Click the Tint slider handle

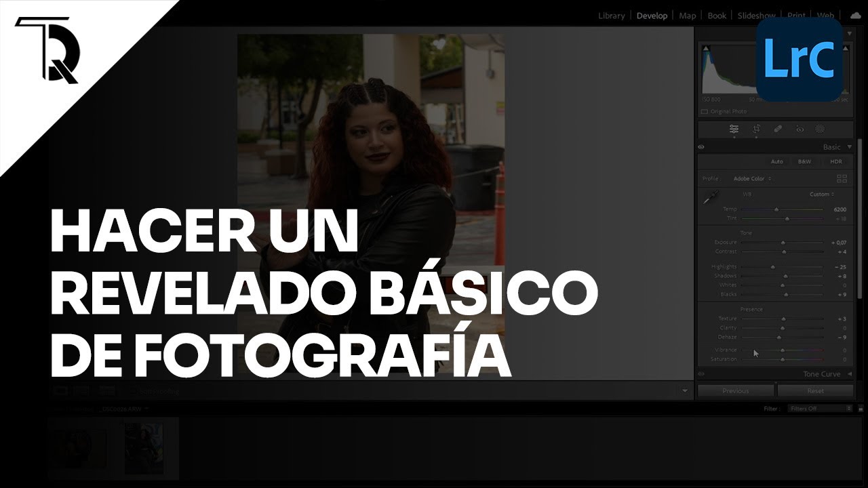(787, 219)
